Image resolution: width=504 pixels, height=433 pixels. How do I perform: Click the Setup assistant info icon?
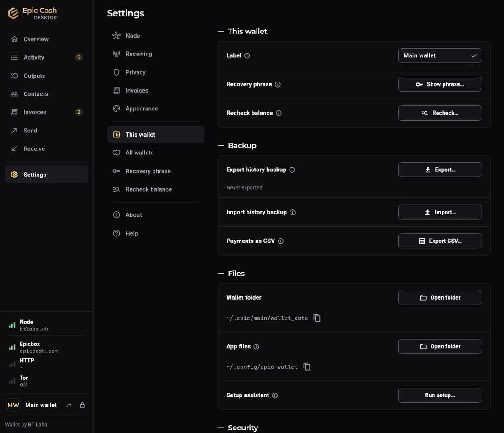(x=275, y=395)
